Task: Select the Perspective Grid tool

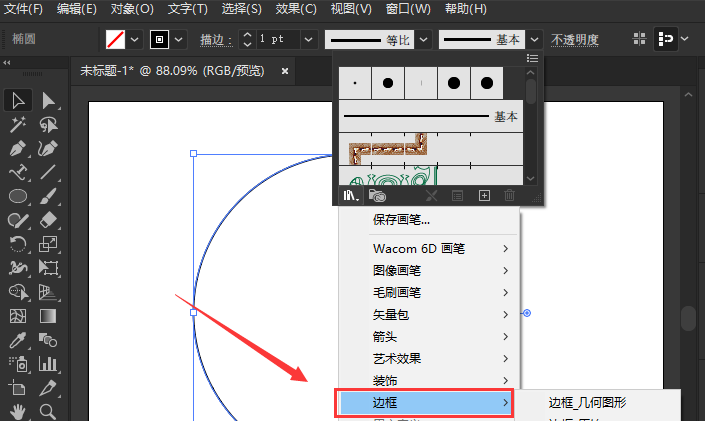Action: point(48,292)
